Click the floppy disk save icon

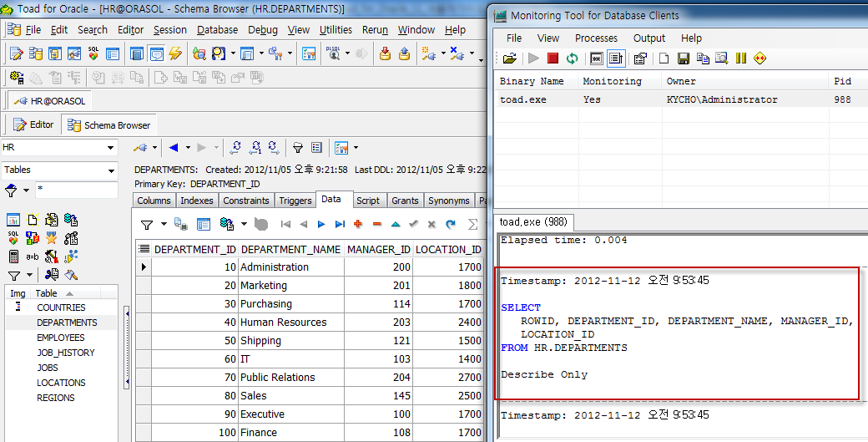pos(683,58)
